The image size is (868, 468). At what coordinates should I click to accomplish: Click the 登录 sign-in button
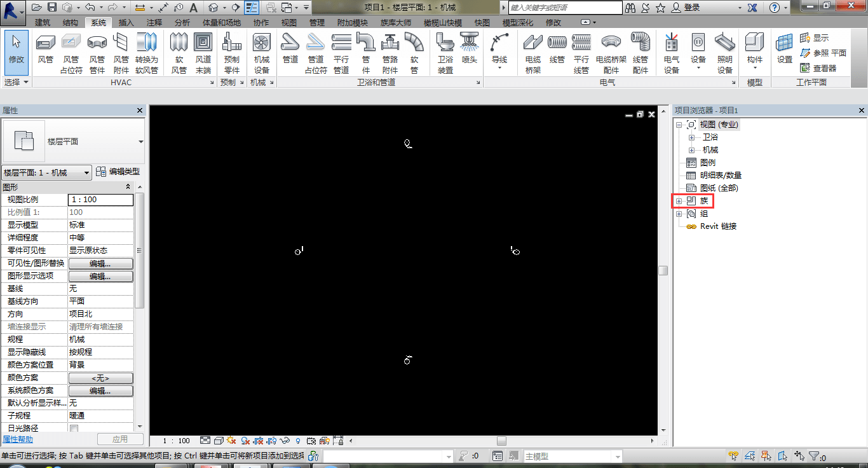[x=686, y=8]
